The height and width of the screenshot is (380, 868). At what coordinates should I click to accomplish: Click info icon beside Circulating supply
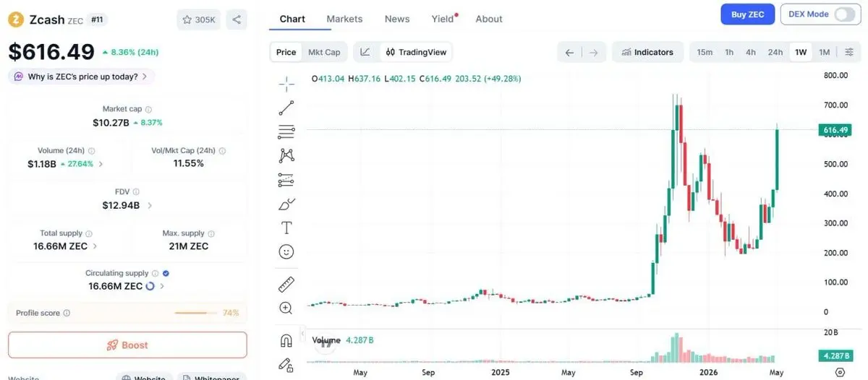(155, 274)
